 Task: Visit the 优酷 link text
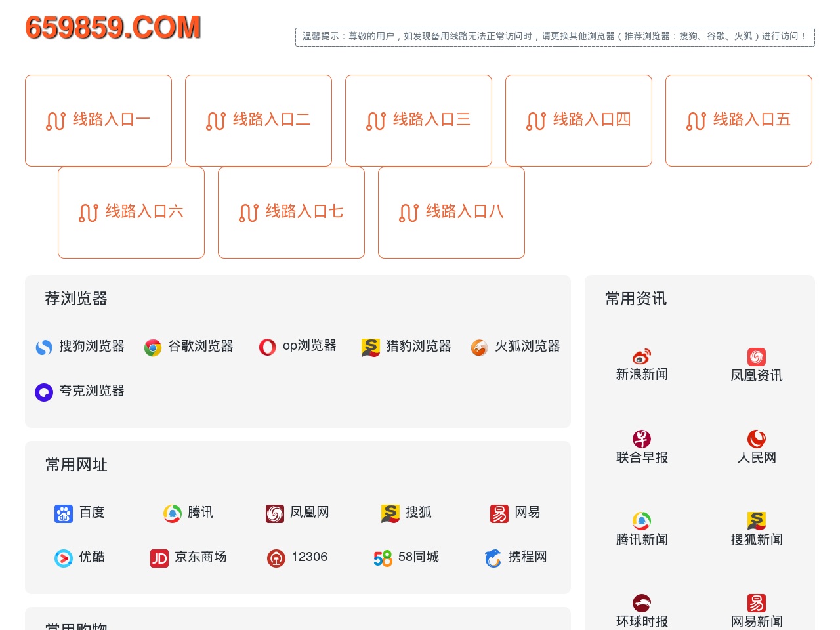click(x=92, y=556)
